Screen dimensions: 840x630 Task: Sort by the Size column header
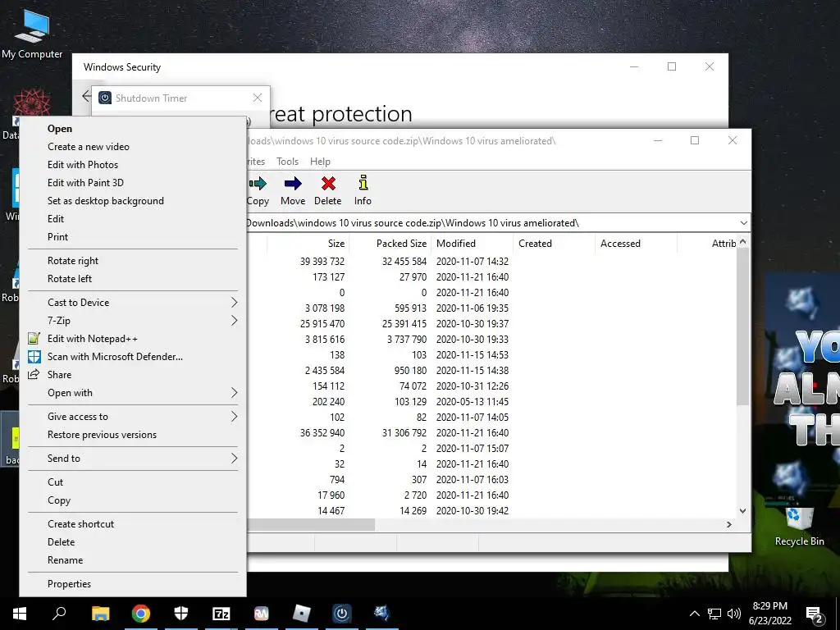[x=308, y=243]
